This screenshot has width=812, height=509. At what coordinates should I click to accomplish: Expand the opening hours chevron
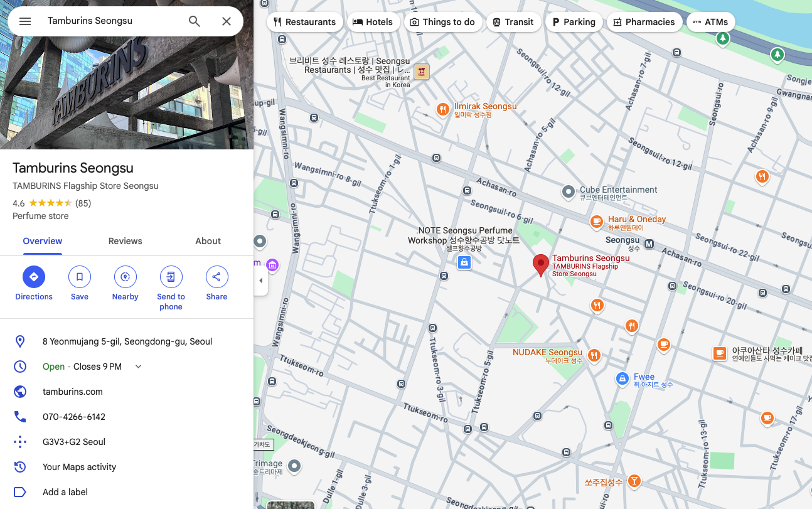139,367
